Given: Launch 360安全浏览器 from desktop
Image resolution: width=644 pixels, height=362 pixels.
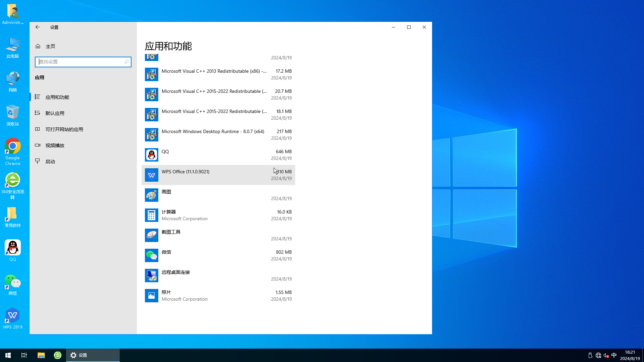Looking at the screenshot, I should point(13,186).
